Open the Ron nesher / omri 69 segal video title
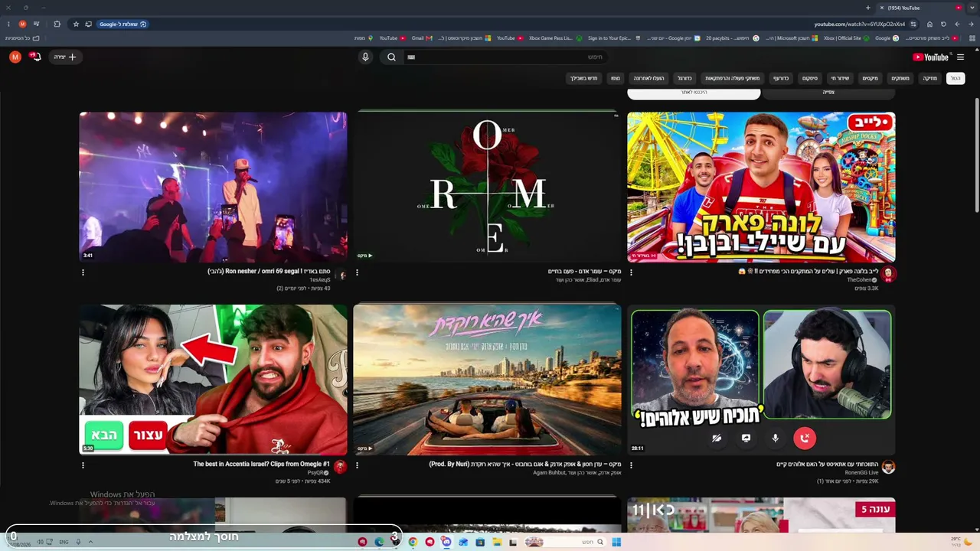This screenshot has height=551, width=980. [x=269, y=272]
